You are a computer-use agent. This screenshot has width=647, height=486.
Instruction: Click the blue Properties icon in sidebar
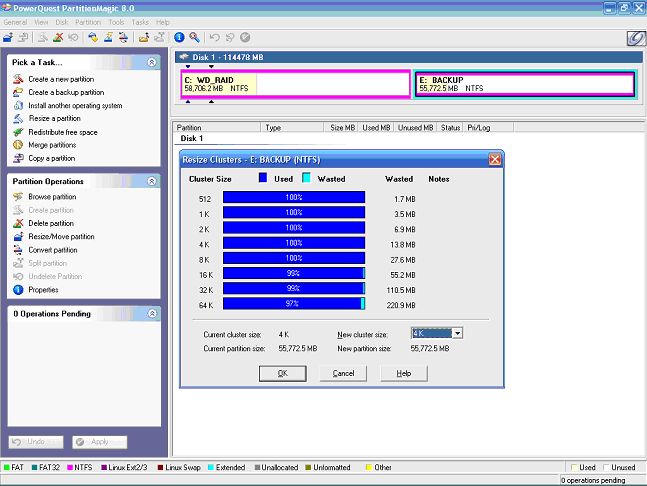pyautogui.click(x=18, y=290)
